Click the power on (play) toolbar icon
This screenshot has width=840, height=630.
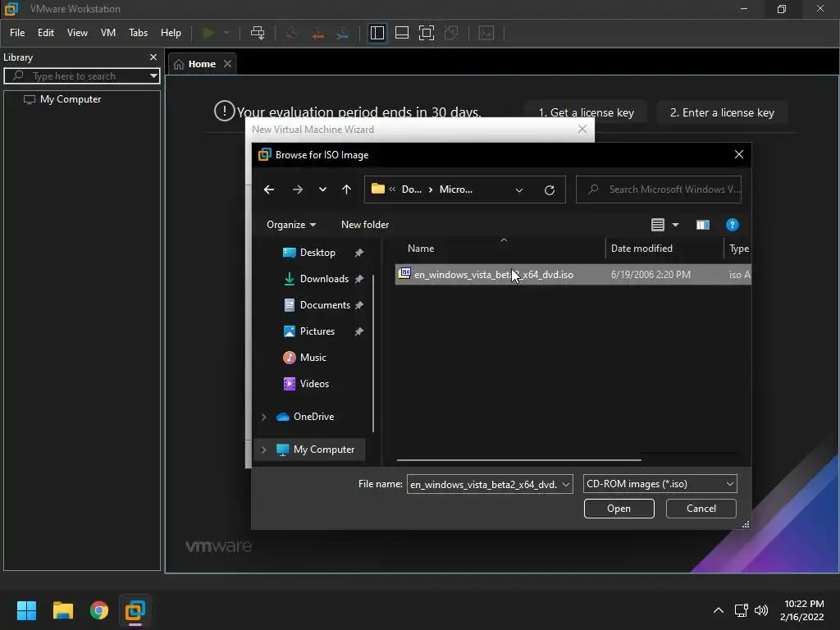pos(208,33)
